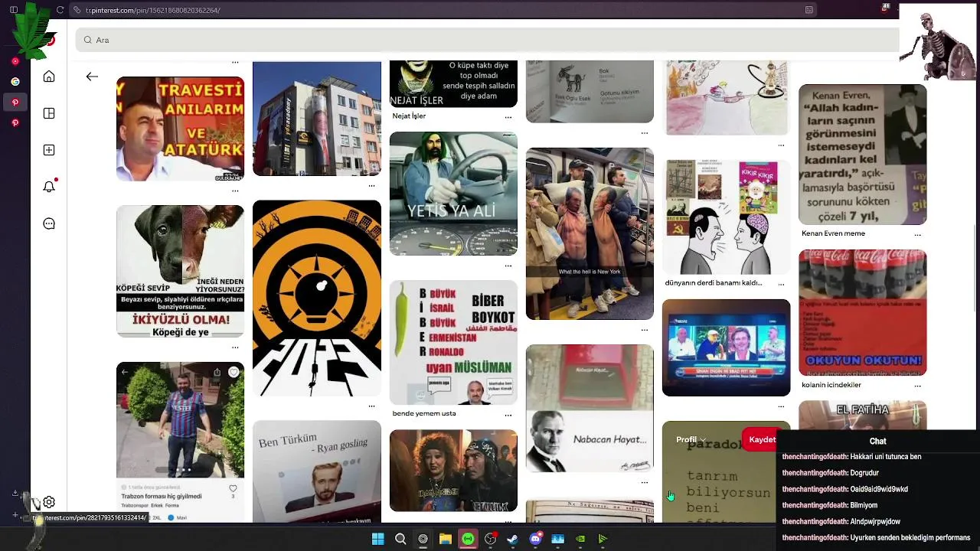Open more options under kolanın içindekiler pin
Image resolution: width=980 pixels, height=551 pixels.
917,386
